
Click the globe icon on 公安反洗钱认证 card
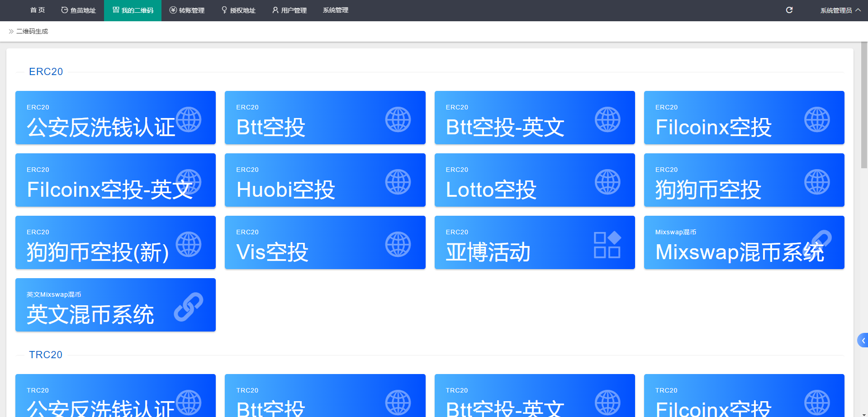click(190, 119)
